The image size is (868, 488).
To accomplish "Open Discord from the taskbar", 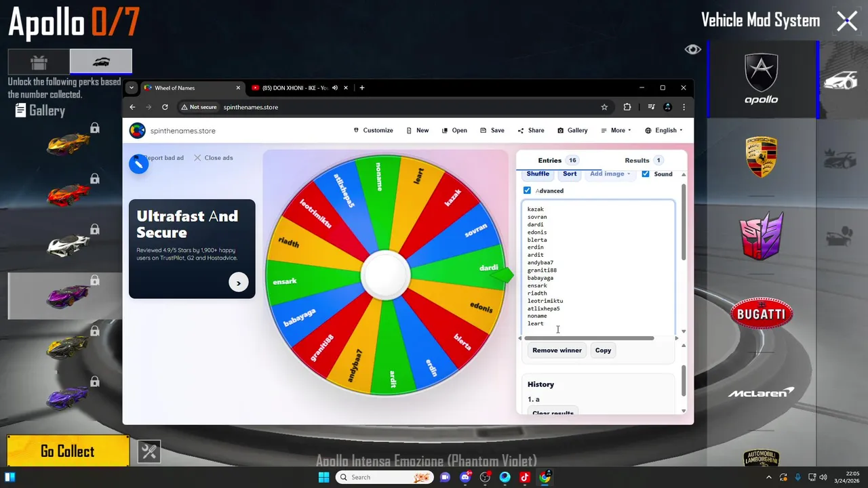I will [465, 477].
